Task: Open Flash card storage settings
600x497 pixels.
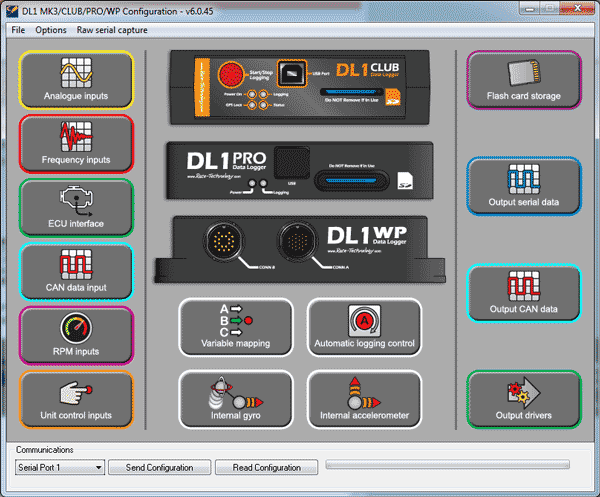Action: [524, 80]
